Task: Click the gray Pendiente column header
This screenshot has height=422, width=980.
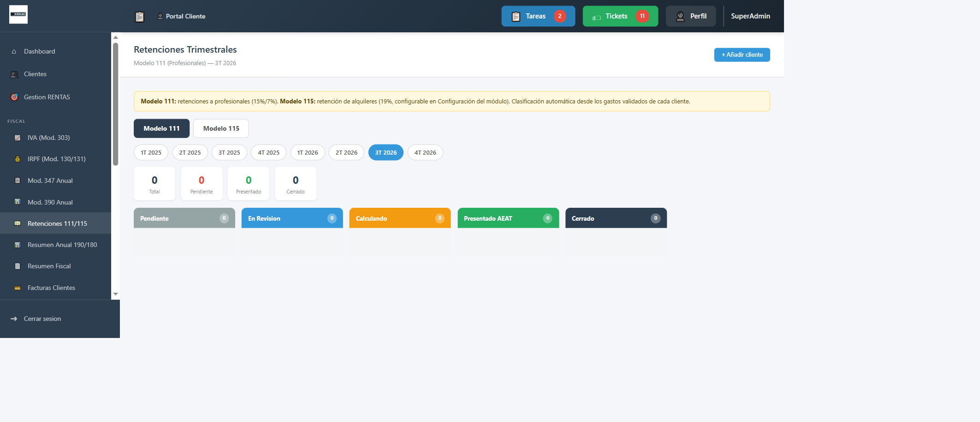Action: (x=184, y=218)
